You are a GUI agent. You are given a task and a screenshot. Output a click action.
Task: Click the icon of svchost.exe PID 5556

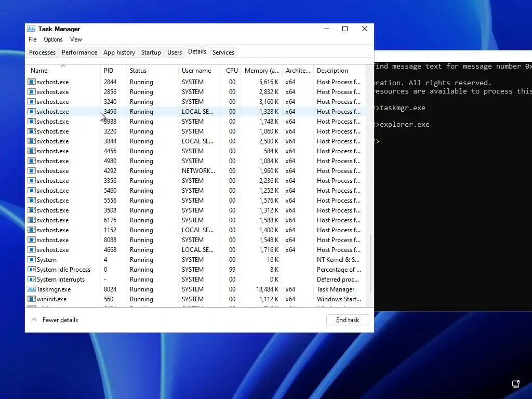click(32, 200)
